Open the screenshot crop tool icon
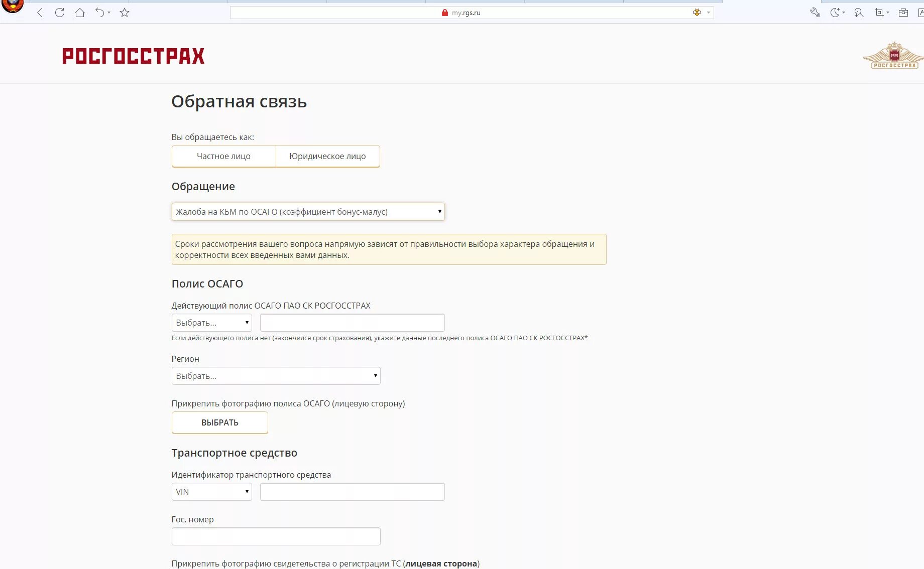Image resolution: width=924 pixels, height=569 pixels. 879,13
